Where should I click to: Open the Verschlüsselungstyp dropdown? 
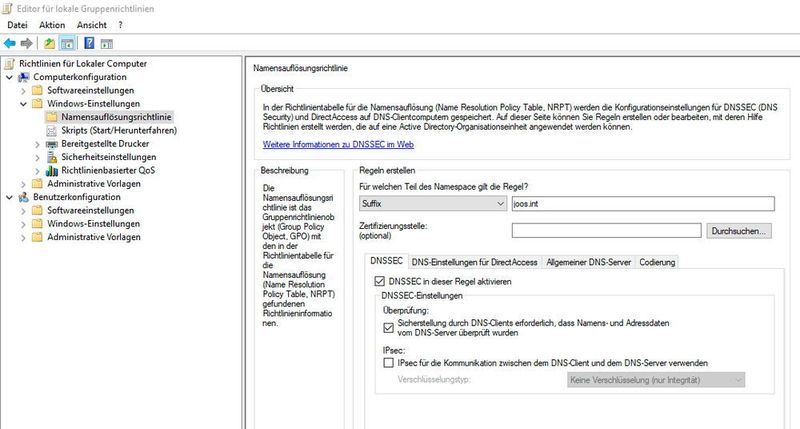click(x=656, y=380)
